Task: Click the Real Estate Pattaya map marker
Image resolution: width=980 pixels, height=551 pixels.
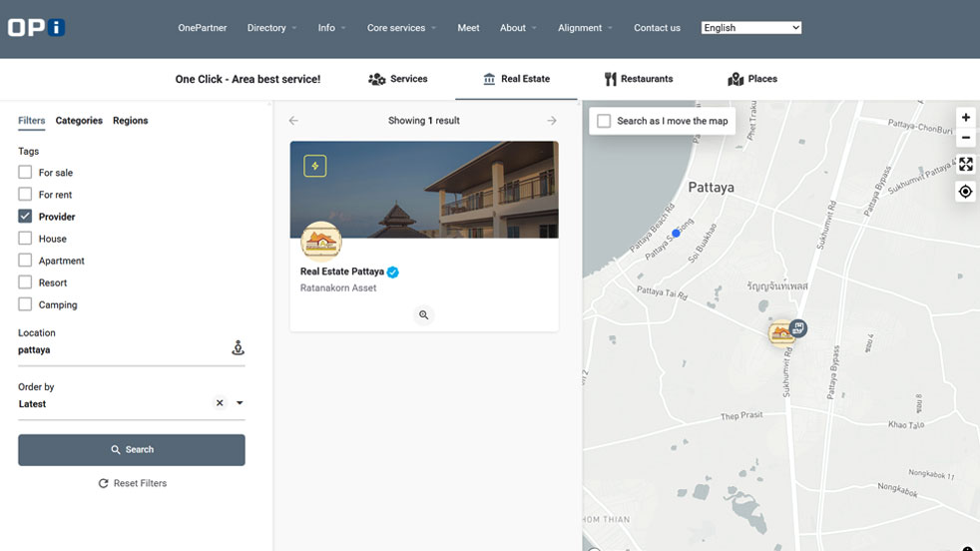Action: [x=782, y=333]
